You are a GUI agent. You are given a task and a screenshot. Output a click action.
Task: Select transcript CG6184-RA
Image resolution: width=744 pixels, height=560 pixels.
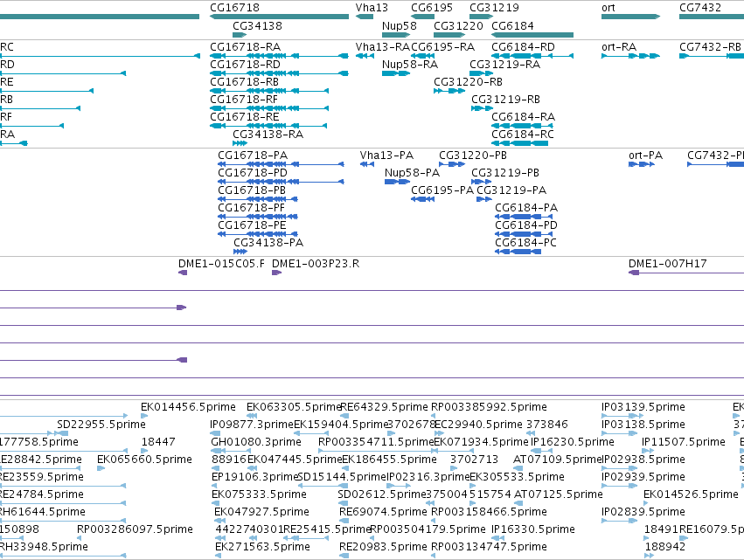[x=523, y=117]
